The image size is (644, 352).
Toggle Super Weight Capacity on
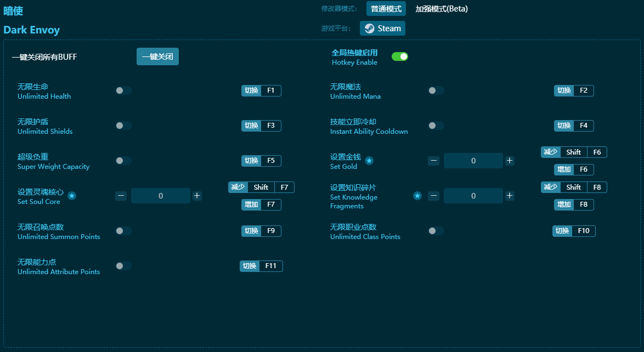point(123,161)
